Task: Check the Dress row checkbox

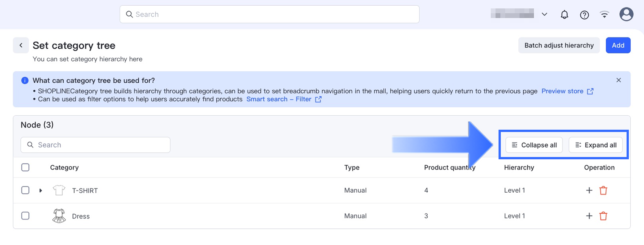Action: 25,216
